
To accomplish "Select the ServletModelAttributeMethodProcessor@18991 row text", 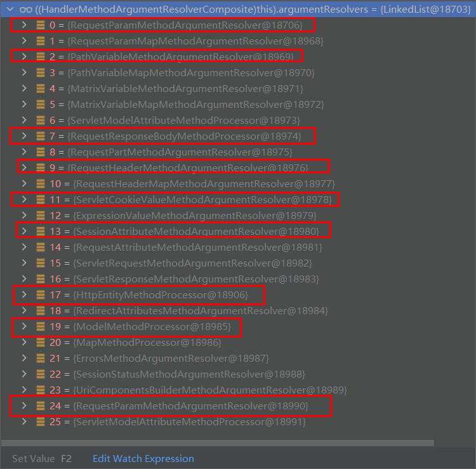I will click(189, 422).
